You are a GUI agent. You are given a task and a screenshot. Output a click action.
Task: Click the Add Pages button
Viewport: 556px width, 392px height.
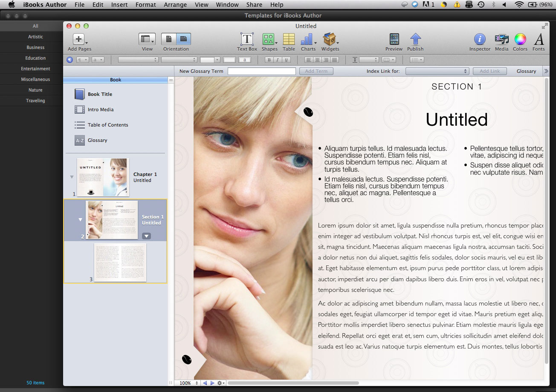tap(79, 42)
